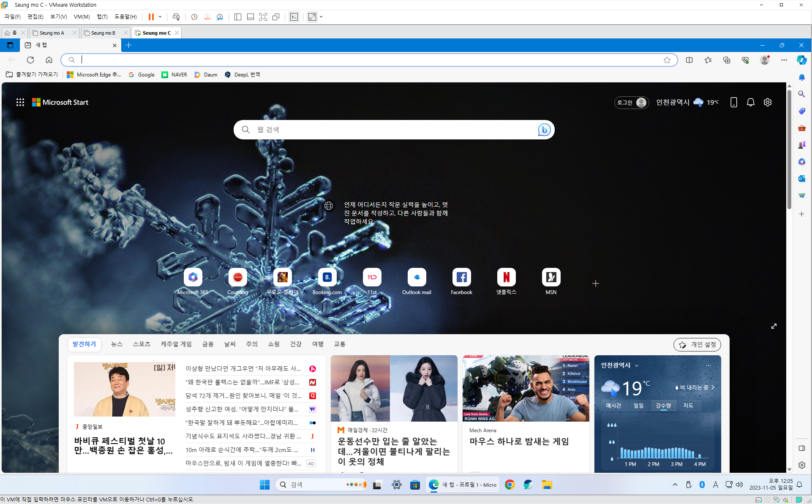Show hidden system tray icons chevron
Image resolution: width=812 pixels, height=504 pixels.
(675, 485)
